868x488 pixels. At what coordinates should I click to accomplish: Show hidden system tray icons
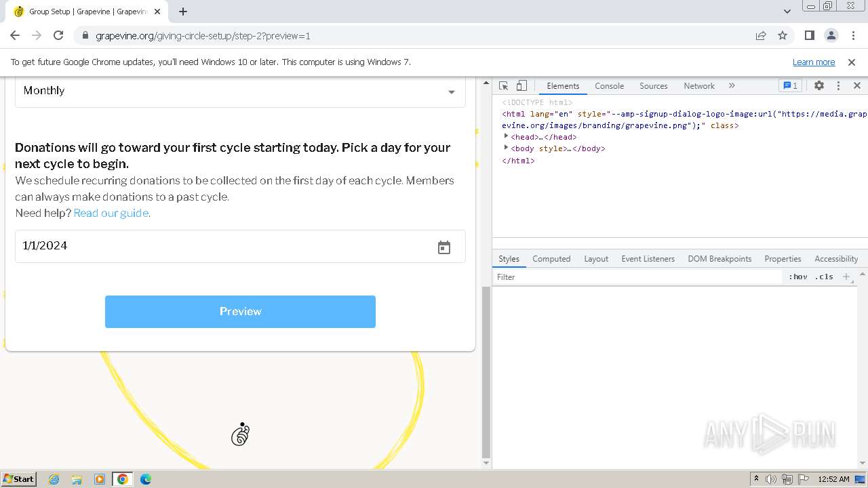756,479
